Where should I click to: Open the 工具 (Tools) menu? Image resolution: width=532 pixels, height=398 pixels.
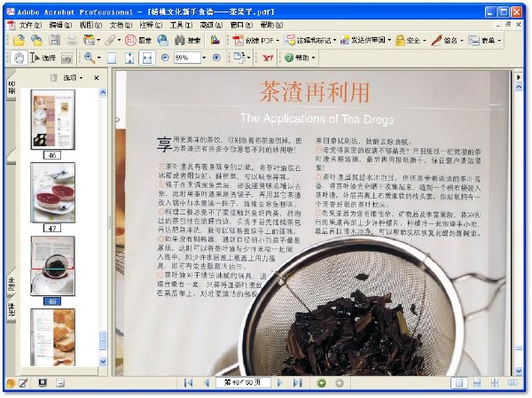[x=181, y=25]
